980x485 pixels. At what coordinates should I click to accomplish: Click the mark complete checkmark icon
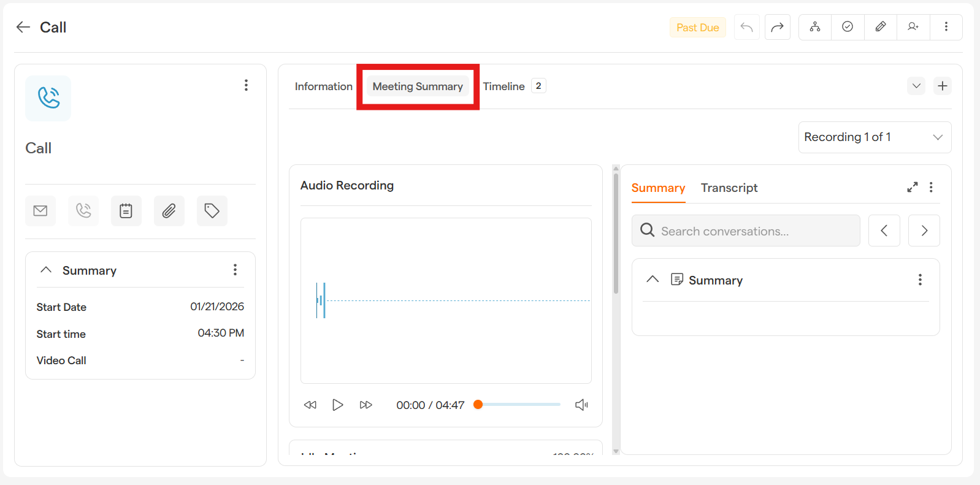[x=848, y=27]
